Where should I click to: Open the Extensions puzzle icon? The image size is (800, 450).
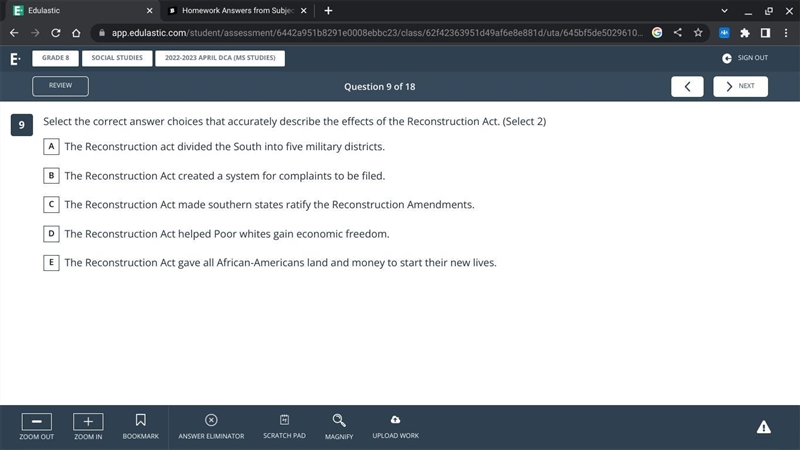(x=745, y=33)
